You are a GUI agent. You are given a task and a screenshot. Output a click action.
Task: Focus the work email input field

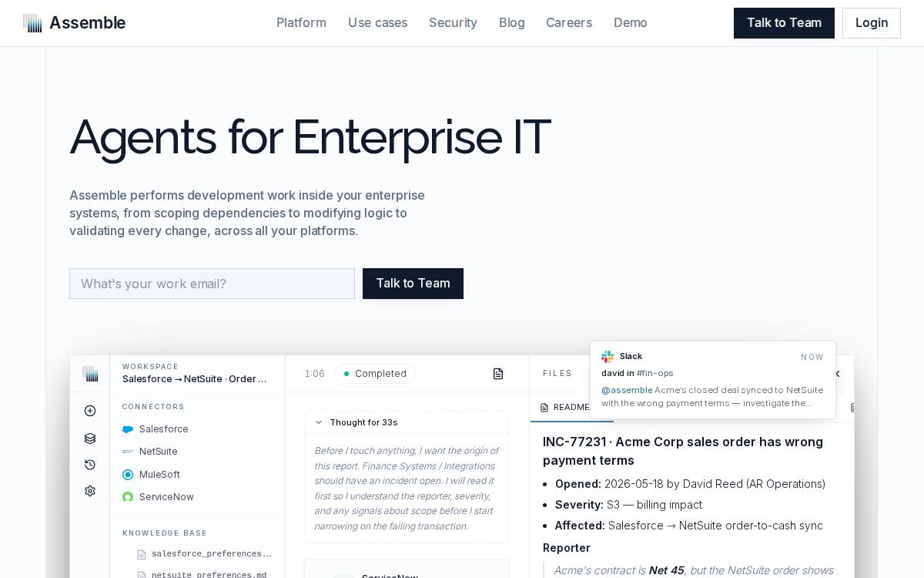212,284
